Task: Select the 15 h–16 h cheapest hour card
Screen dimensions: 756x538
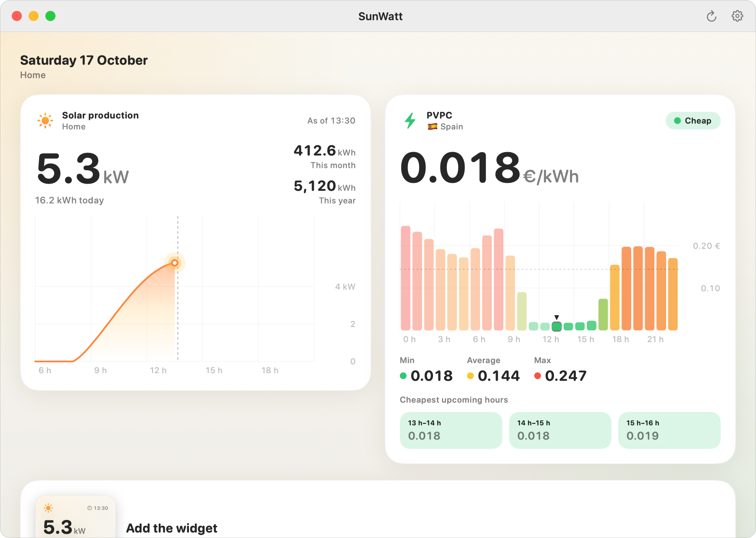Action: coord(669,430)
